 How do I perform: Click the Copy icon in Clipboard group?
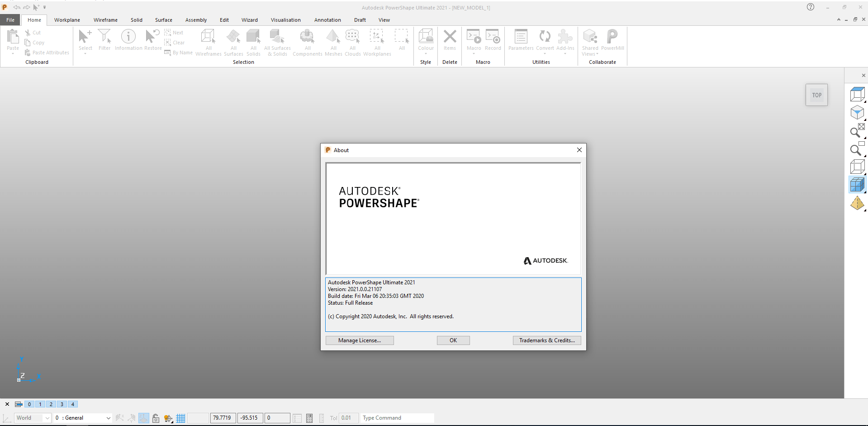28,43
